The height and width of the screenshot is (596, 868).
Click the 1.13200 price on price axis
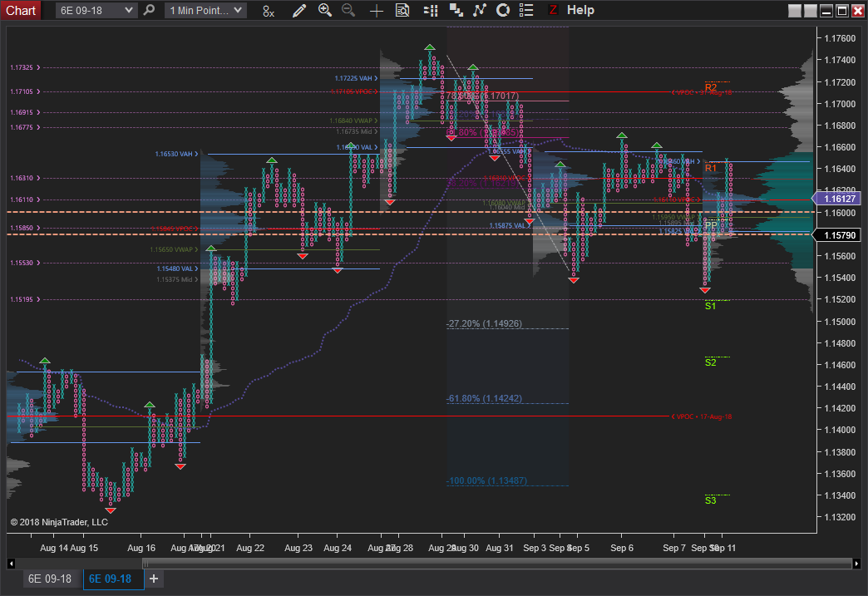[840, 517]
